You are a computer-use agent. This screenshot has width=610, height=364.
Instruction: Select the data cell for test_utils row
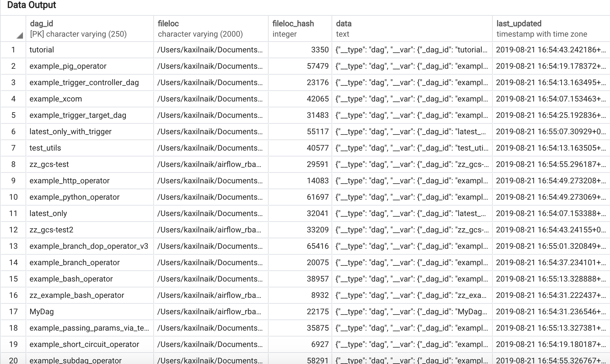(x=412, y=148)
